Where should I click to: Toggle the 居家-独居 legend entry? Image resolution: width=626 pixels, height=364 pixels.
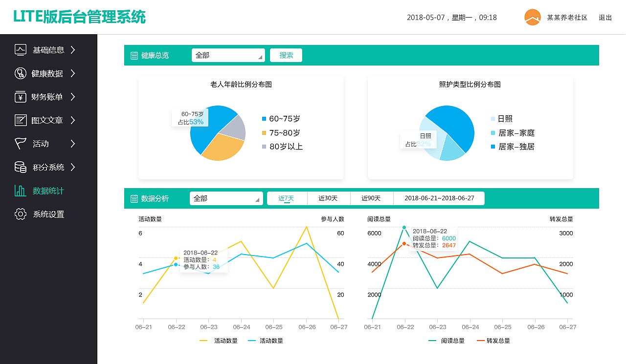click(513, 147)
